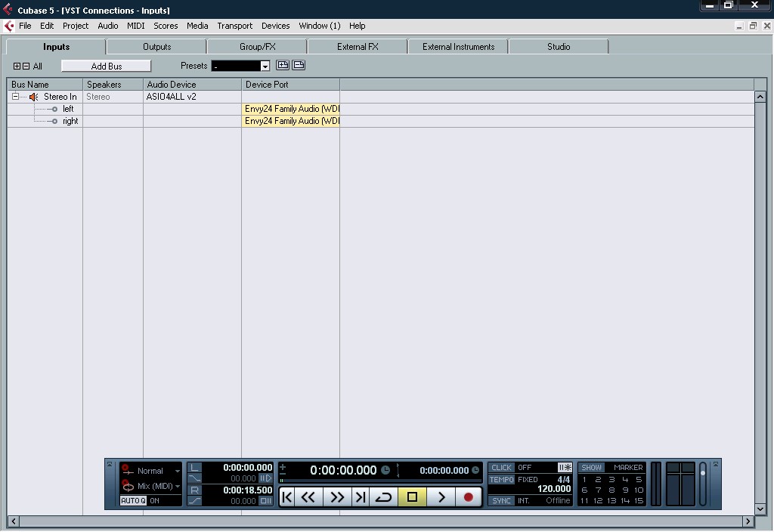
Task: Click the transport position slider bar
Action: tap(380, 480)
